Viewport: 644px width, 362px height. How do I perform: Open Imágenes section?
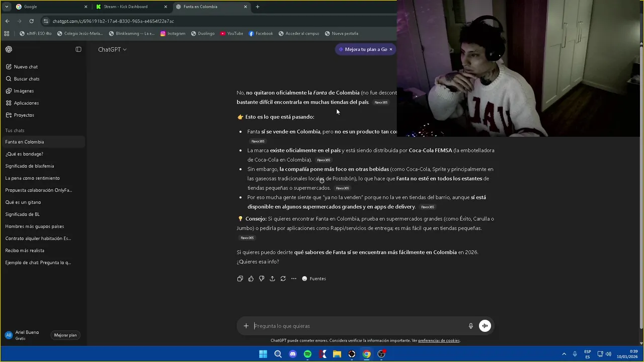pos(43,91)
